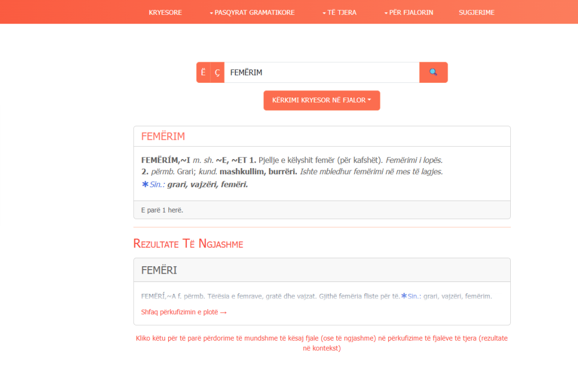Image resolution: width=578 pixels, height=392 pixels.
Task: Click the Rezultate Të Ngjashme heading
Action: pos(188,244)
